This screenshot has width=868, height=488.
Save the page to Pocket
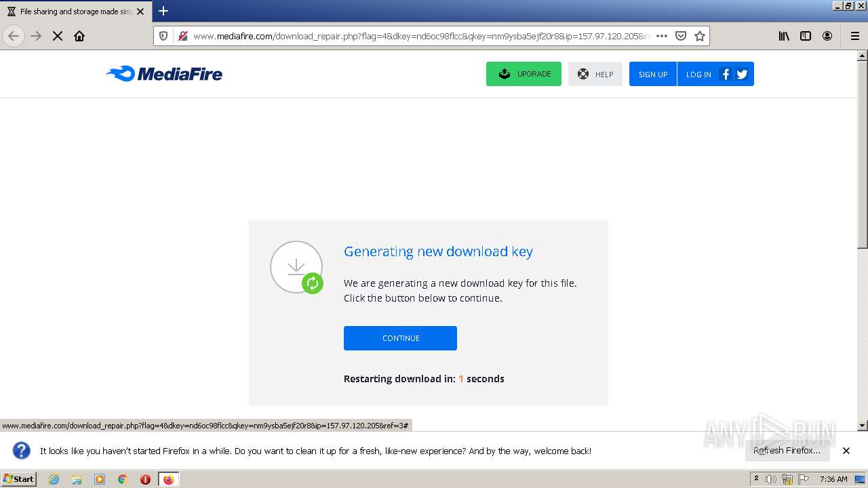point(681,36)
